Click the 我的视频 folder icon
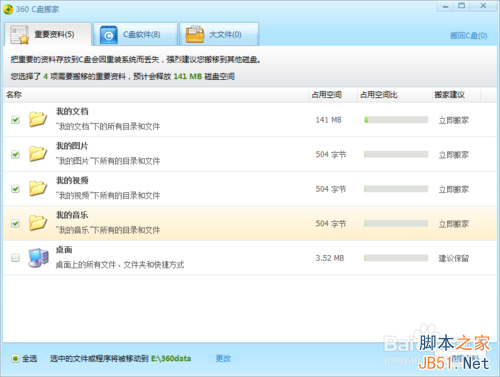 37,189
